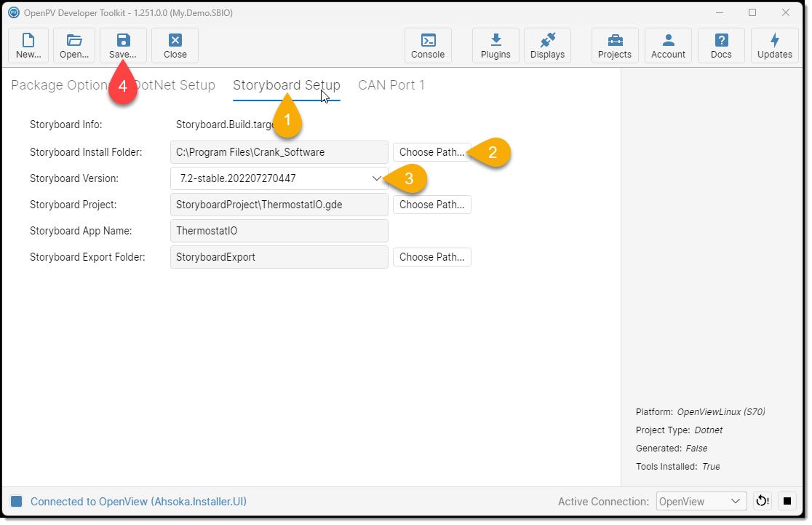Open the Docs help
The image size is (812, 525).
(x=721, y=46)
